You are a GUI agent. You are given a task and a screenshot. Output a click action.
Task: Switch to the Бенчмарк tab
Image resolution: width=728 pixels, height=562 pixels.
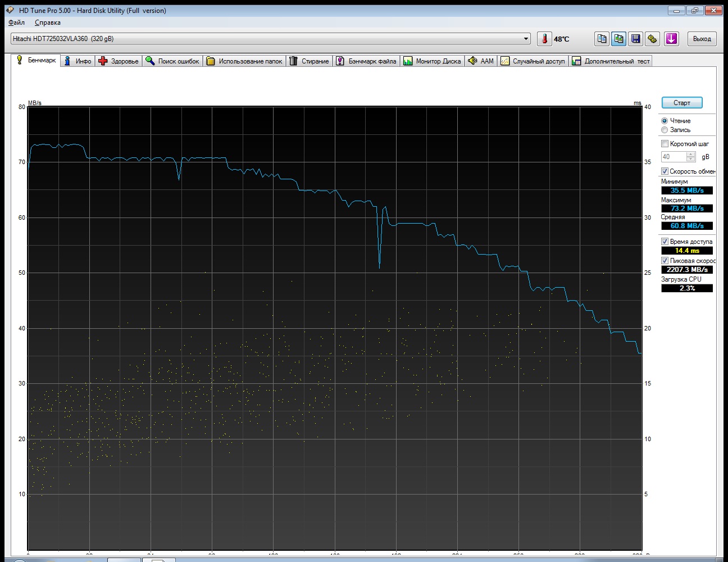click(36, 60)
